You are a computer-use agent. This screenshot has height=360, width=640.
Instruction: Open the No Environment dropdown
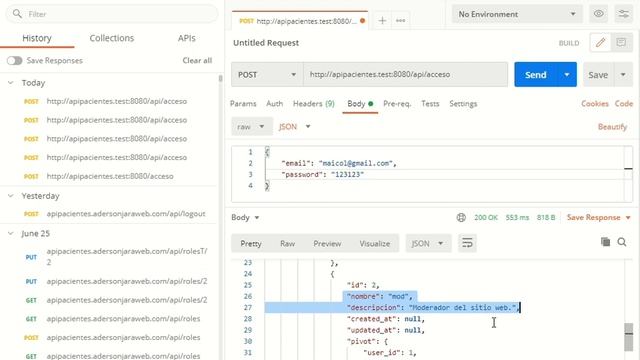click(x=517, y=14)
